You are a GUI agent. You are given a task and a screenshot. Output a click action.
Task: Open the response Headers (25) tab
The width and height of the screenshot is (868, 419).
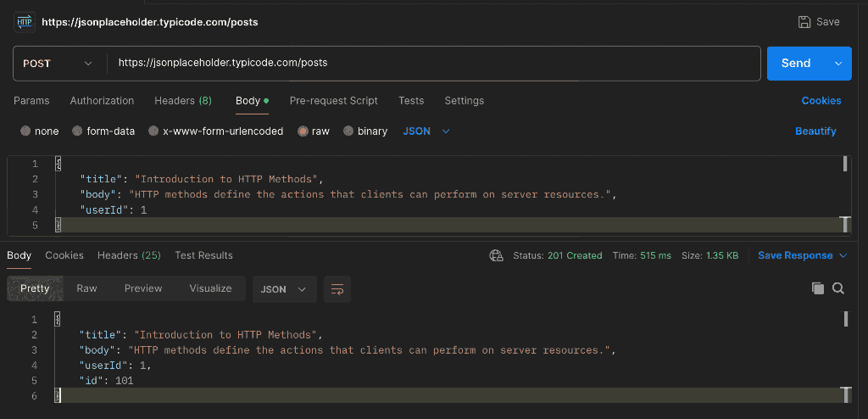point(129,255)
